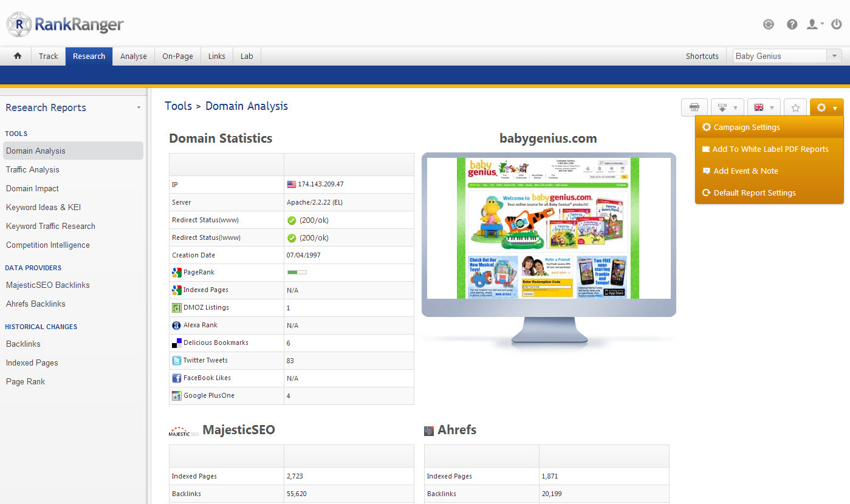Choose Add To White Label PDF Reports
Viewport: 850px width, 504px height.
point(770,149)
